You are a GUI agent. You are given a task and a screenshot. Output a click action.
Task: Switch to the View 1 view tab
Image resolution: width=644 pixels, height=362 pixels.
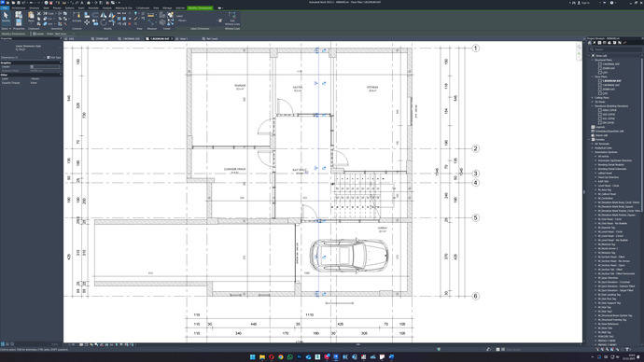click(183, 38)
